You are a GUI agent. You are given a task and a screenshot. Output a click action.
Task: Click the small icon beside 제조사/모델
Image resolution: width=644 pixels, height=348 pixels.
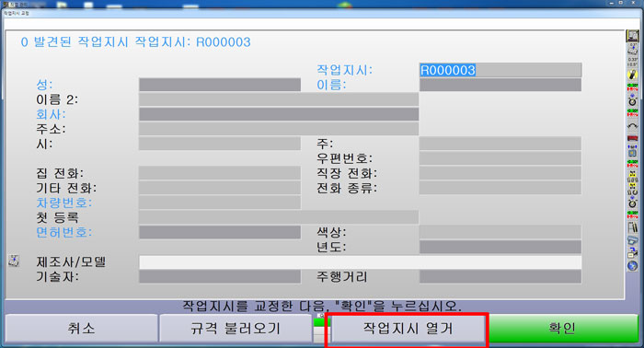point(14,261)
